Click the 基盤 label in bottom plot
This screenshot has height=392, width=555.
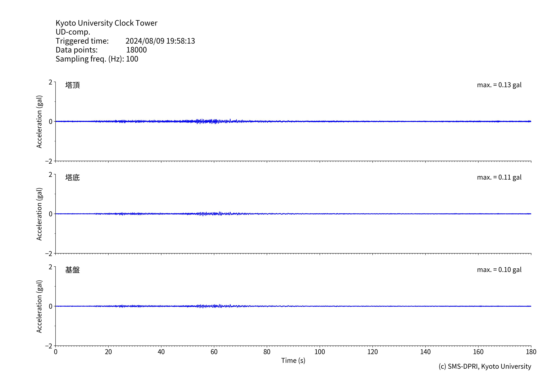[x=72, y=270]
